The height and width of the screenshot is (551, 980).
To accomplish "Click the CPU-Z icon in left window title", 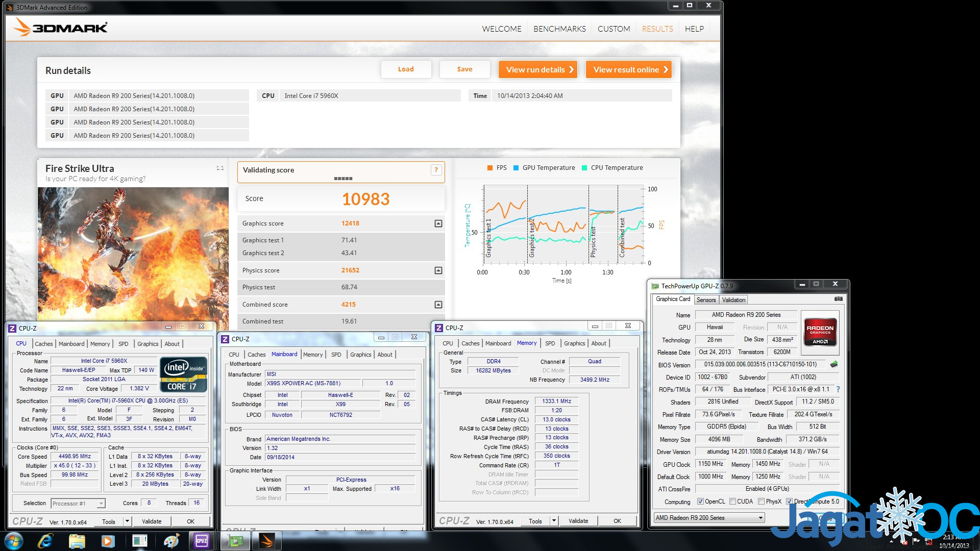I will click(12, 328).
